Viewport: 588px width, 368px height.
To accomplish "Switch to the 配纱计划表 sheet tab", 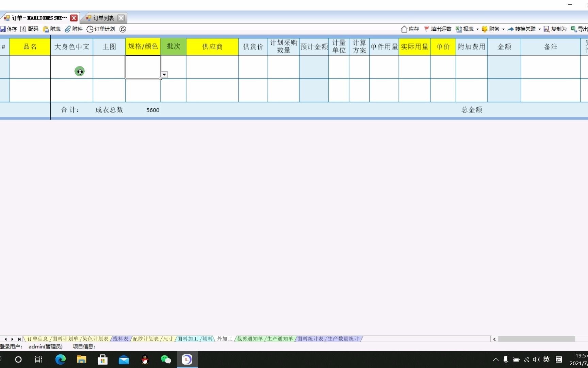I will click(x=146, y=339).
